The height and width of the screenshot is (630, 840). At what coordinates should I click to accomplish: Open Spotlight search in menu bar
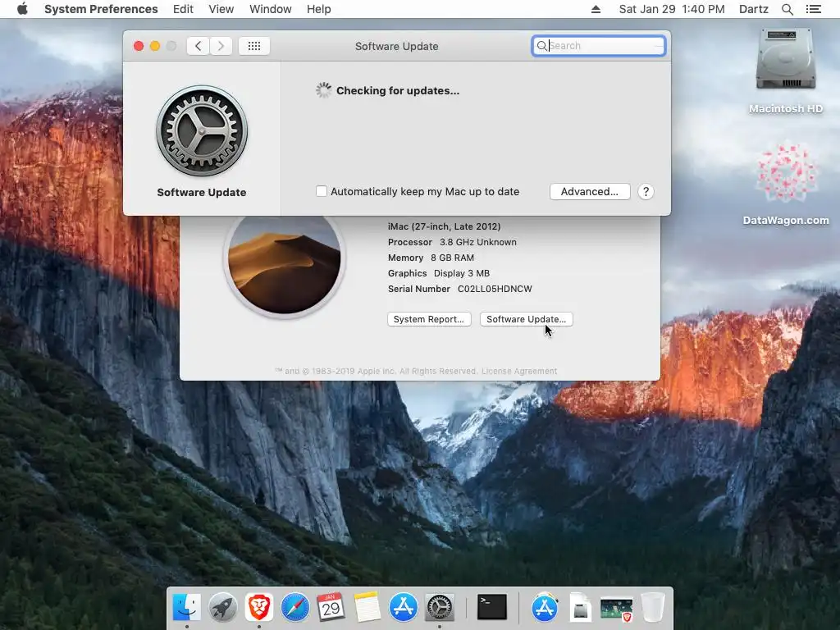787,9
